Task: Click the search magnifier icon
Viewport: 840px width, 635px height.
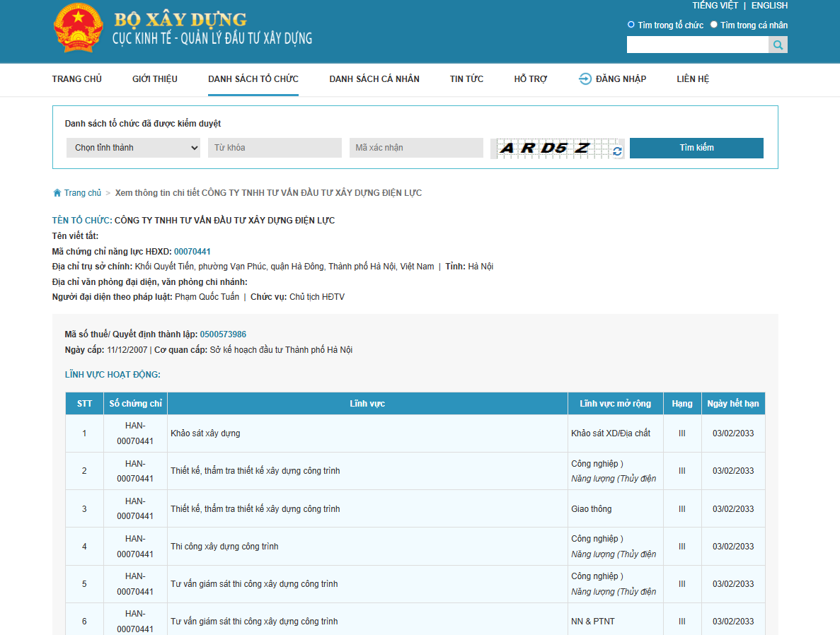Action: [778, 45]
